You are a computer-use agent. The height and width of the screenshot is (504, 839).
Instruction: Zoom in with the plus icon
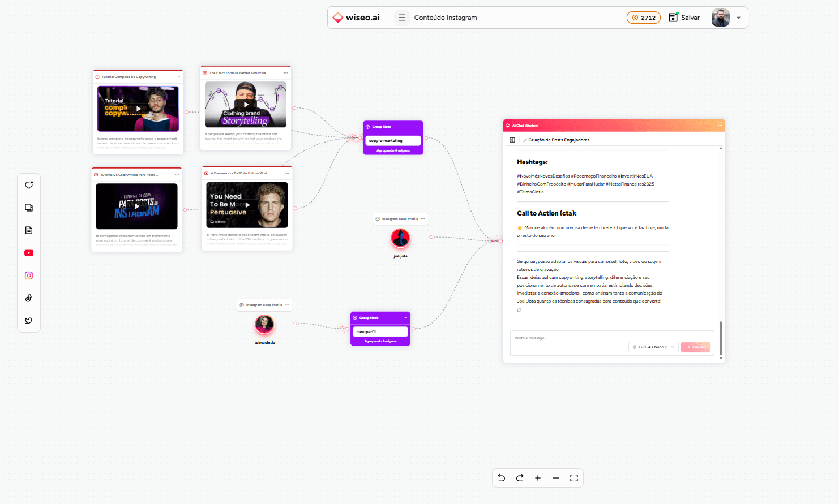pyautogui.click(x=538, y=478)
